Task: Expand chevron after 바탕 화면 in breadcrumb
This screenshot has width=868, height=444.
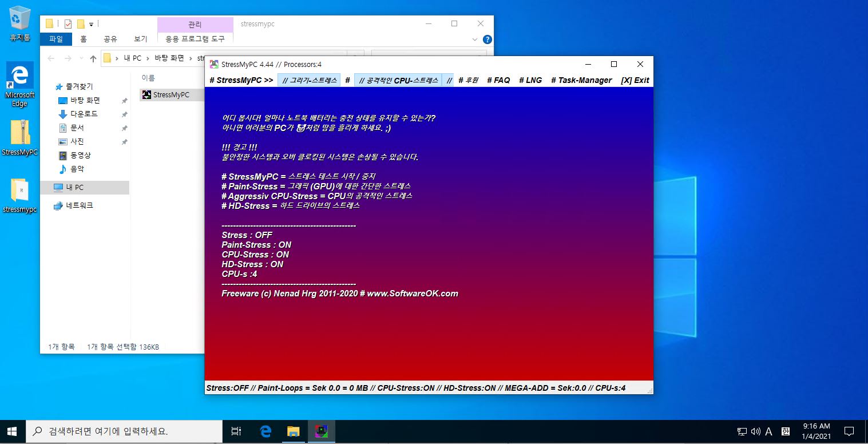Action: [191, 58]
